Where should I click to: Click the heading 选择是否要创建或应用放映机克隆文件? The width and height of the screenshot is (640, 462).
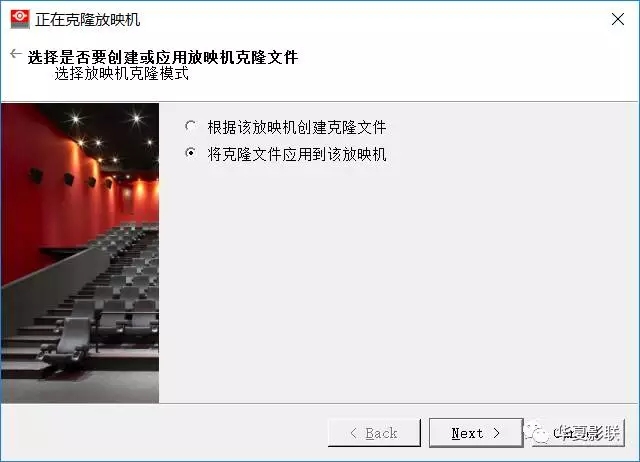163,57
